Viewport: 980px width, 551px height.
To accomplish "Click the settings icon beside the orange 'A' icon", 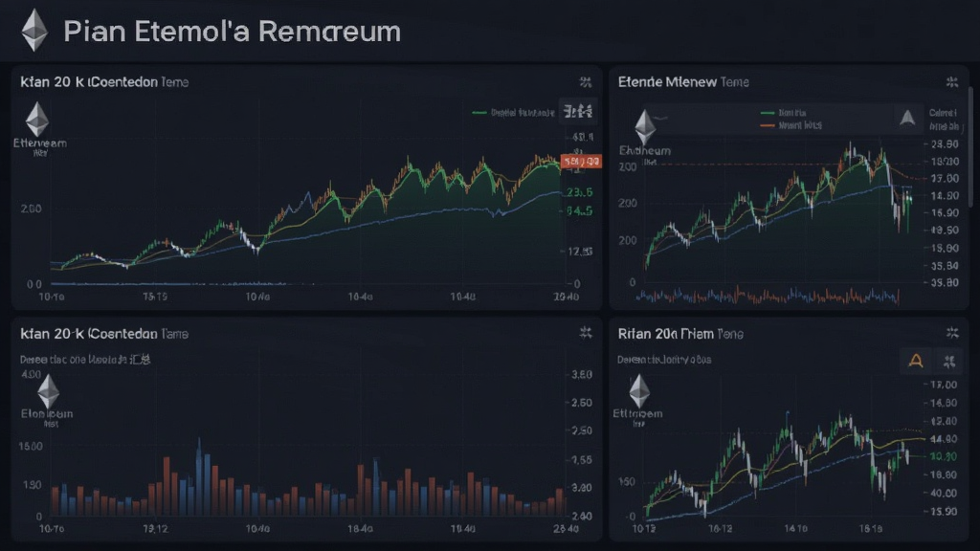I will click(949, 361).
